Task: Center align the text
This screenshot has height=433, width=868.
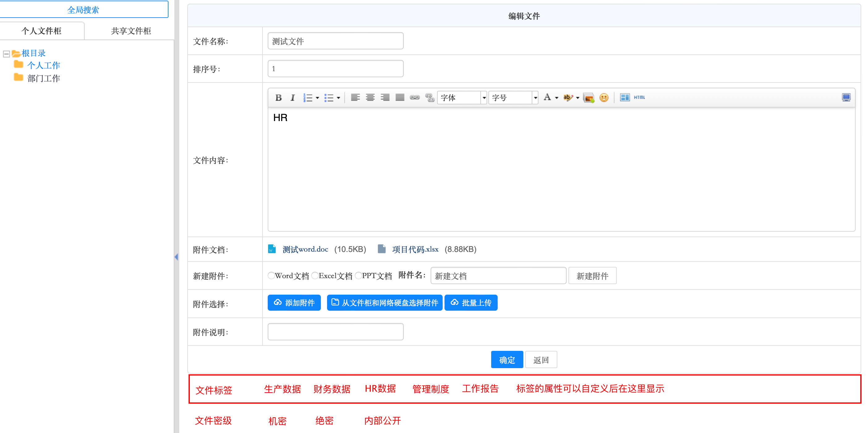Action: pos(370,98)
